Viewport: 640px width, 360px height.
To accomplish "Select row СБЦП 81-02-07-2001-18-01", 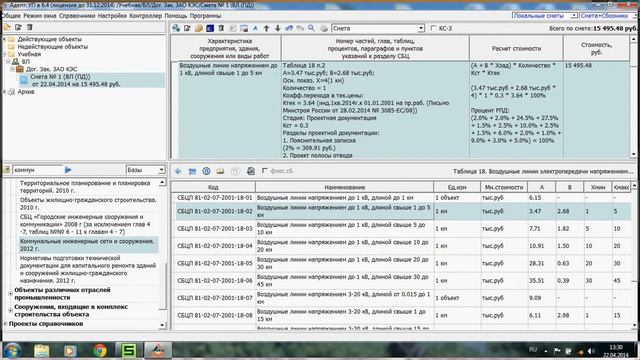I will 401,198.
